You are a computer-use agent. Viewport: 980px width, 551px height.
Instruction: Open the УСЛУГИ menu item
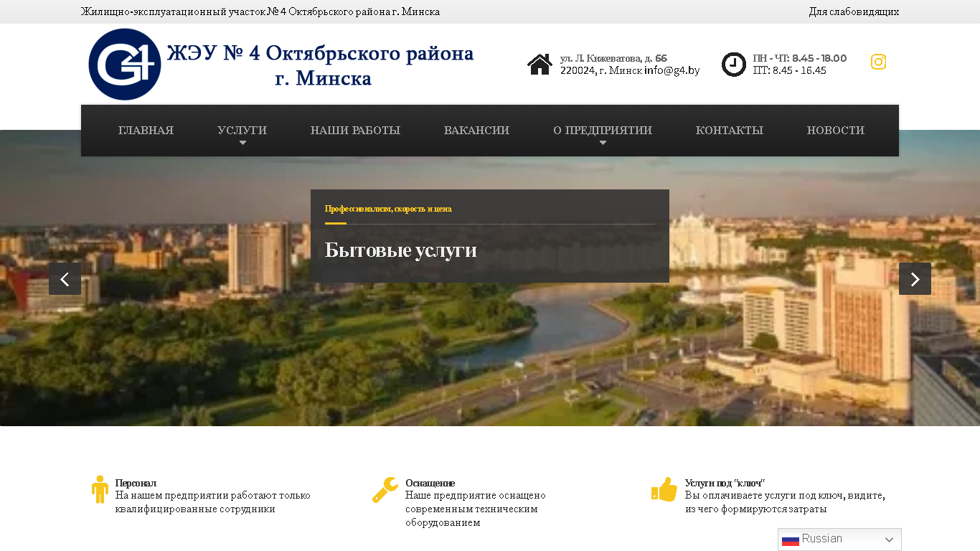point(242,131)
